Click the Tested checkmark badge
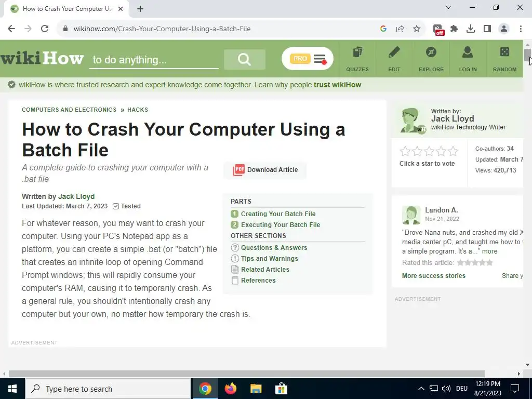This screenshot has height=399, width=532. [127, 206]
